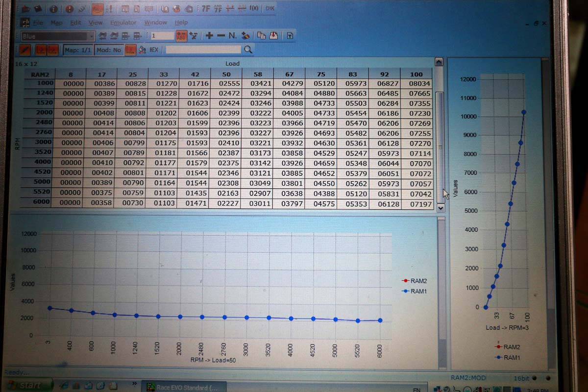Click the copy map icon
Screen dimensions: 588x392
(x=261, y=36)
